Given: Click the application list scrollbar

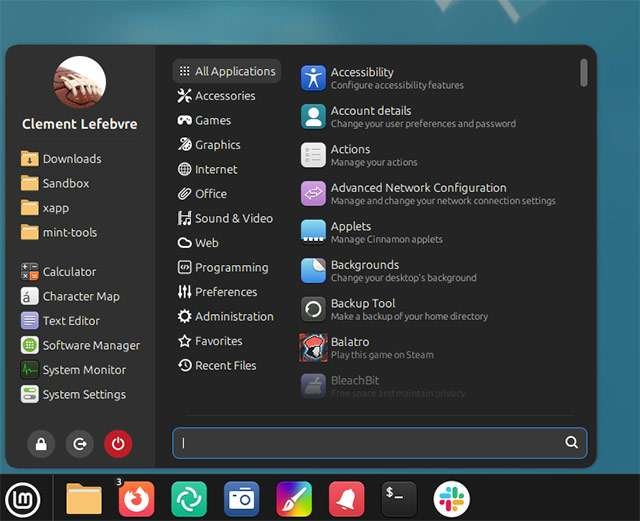Looking at the screenshot, I should (584, 73).
